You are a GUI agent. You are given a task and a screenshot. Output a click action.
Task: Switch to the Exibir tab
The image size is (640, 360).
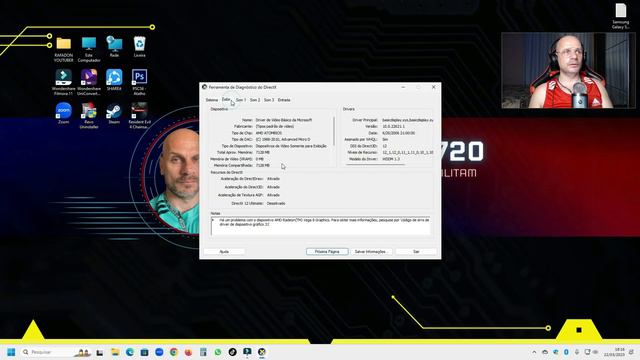[227, 100]
